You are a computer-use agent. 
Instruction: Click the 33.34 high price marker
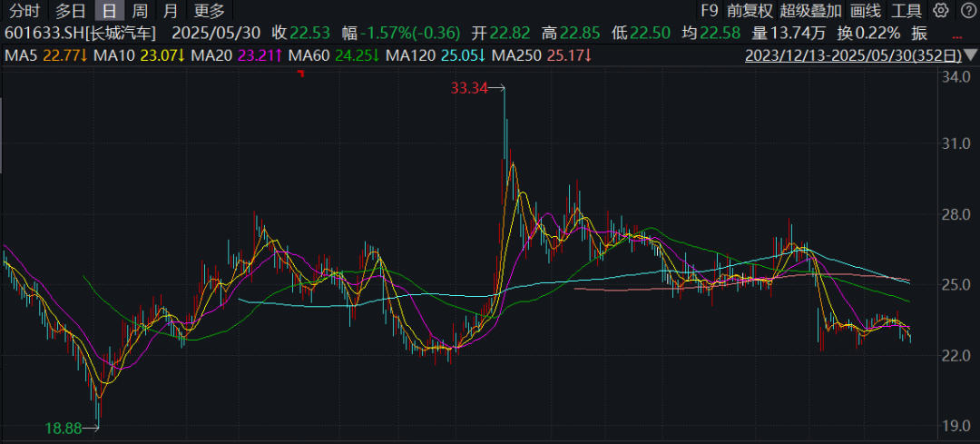tap(468, 88)
